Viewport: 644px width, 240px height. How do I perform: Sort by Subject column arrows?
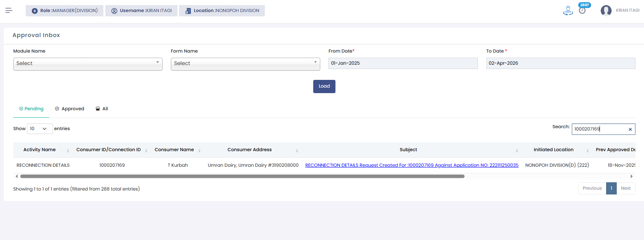[x=517, y=151]
